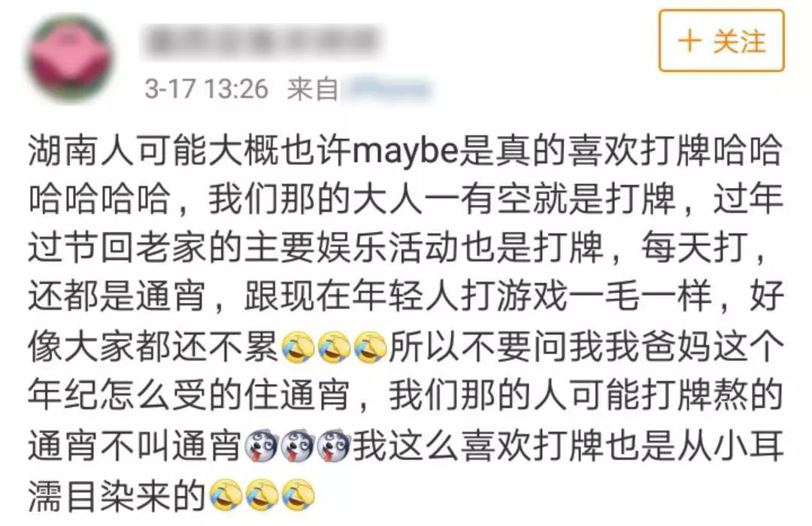The image size is (812, 526).
Task: Click the 来自 label next to the timestamp
Action: click(313, 89)
